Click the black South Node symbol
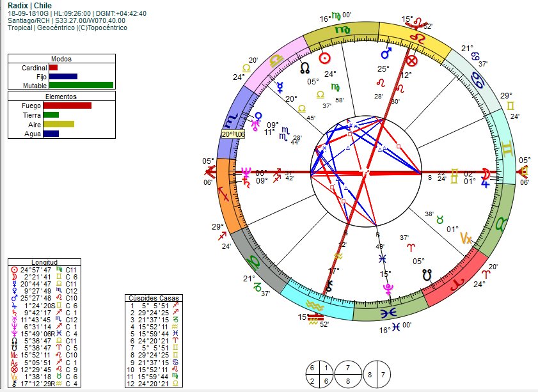Viewport: 538px width, 392px height. tap(427, 275)
